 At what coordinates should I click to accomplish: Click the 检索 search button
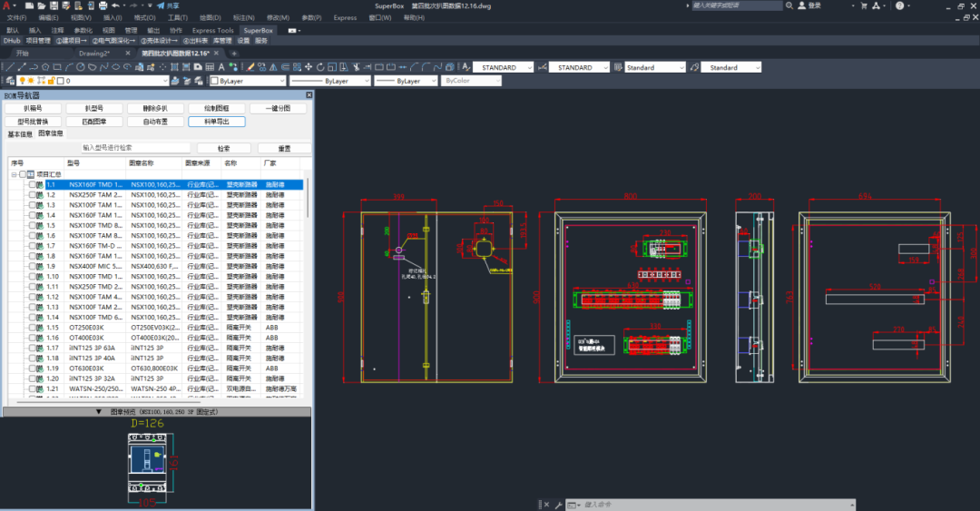pos(224,148)
